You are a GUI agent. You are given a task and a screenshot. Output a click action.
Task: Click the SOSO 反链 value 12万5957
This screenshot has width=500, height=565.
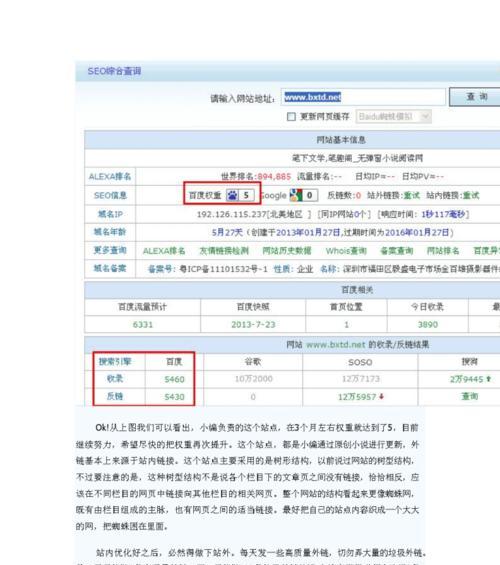(x=357, y=397)
